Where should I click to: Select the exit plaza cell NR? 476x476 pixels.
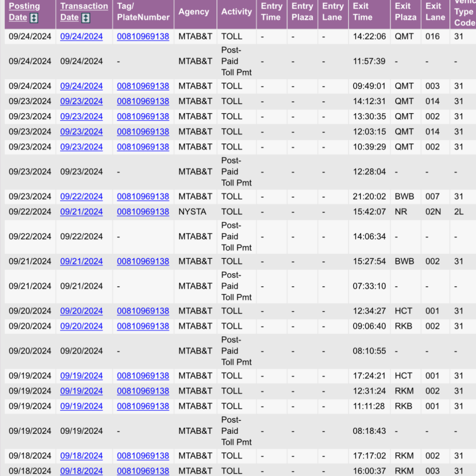(406, 212)
